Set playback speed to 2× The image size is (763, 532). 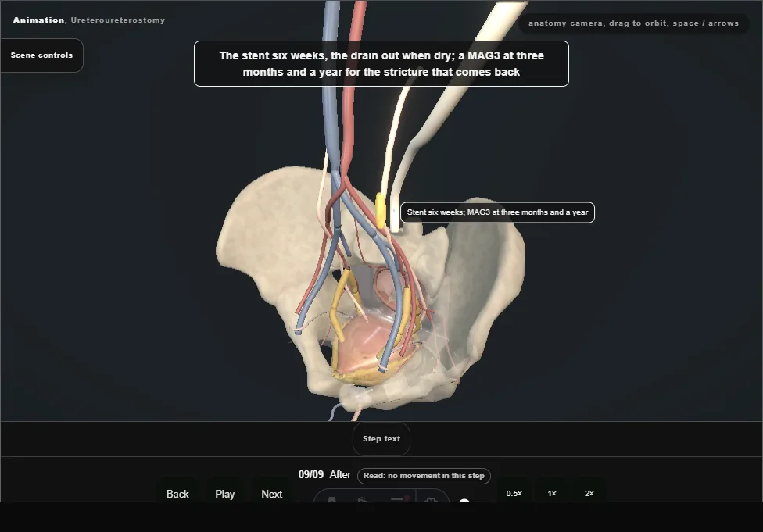point(589,493)
